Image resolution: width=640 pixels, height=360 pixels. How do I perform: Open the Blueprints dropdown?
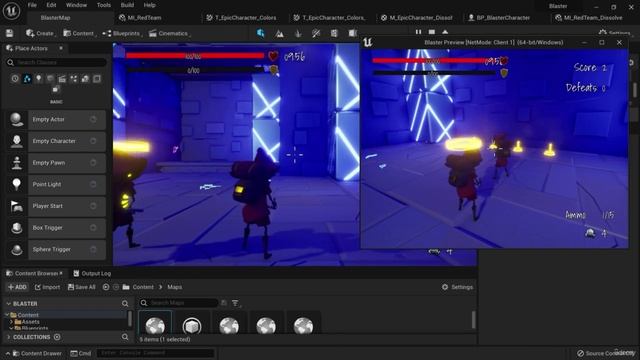tap(122, 33)
